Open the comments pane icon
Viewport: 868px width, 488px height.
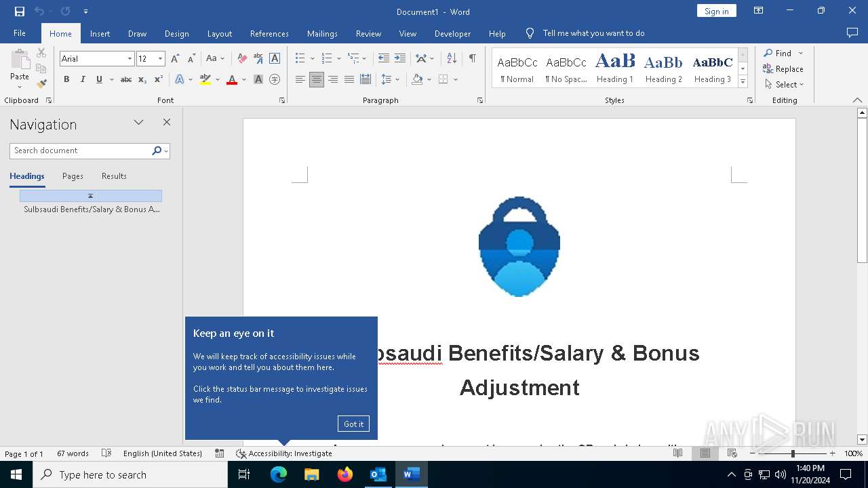(852, 33)
